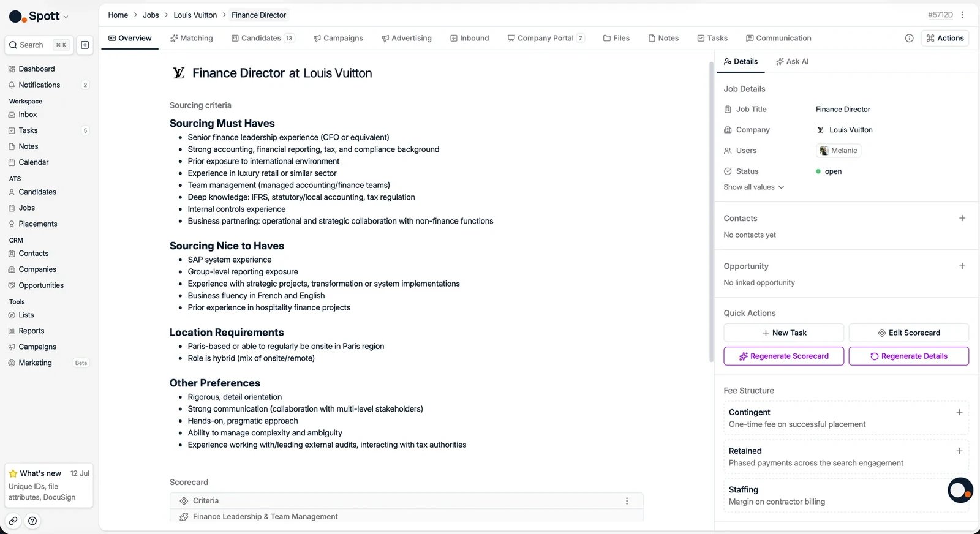980x534 pixels.
Task: Click the link icon at sidebar bottom
Action: coord(13,521)
